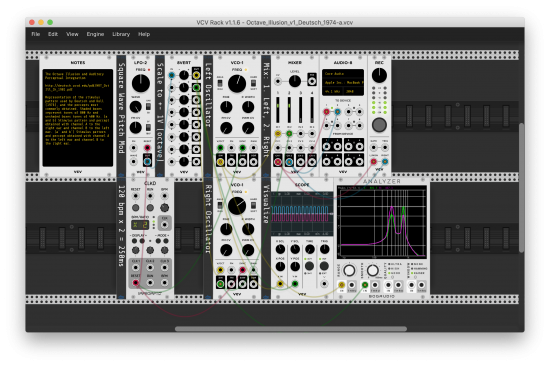Click the REC module GATE input
Screen dimensions: 550x366
(374, 148)
